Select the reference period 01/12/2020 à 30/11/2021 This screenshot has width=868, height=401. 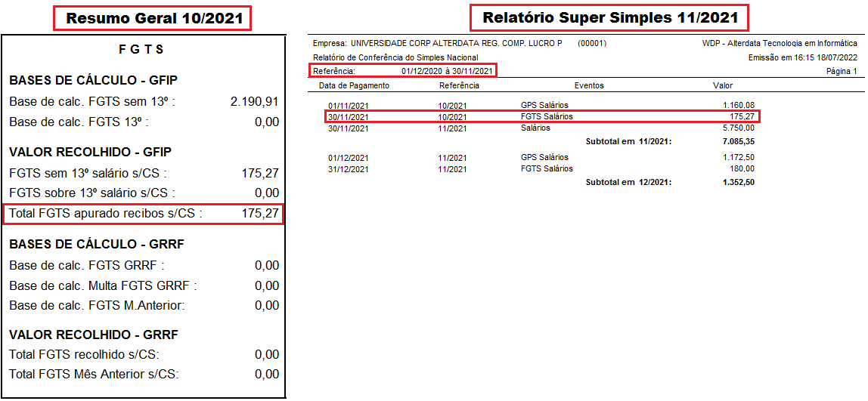(448, 71)
